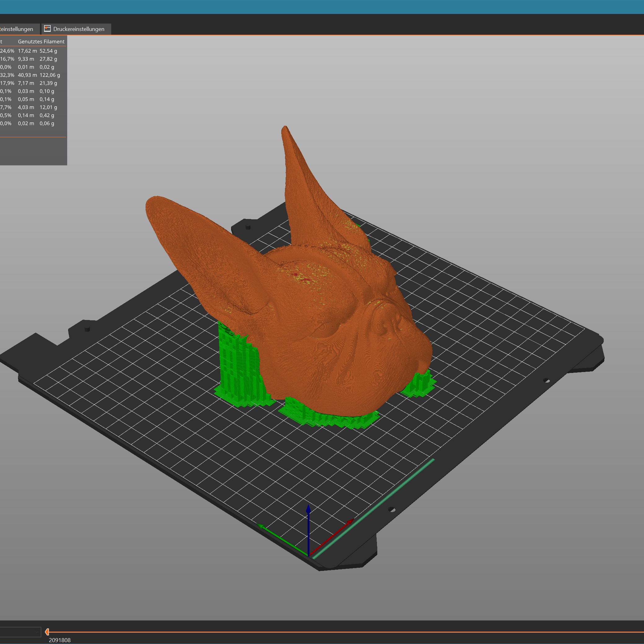Open the Druckereinstellungen tab
Viewport: 644px width, 644px height.
(78, 29)
